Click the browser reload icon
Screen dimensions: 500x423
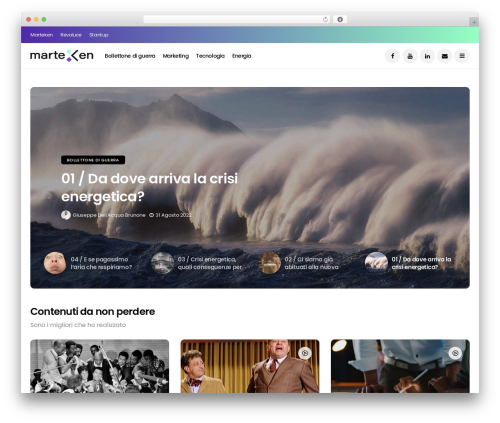pyautogui.click(x=325, y=19)
